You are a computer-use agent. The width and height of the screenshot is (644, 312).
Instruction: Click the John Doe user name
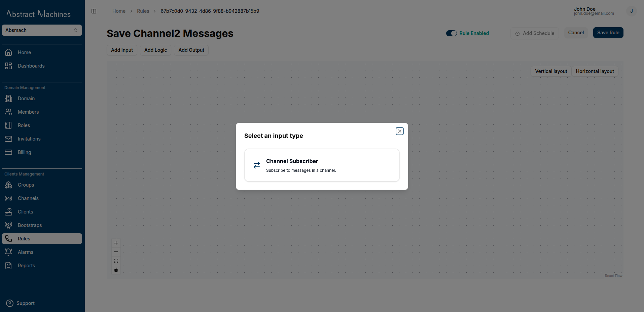point(584,9)
